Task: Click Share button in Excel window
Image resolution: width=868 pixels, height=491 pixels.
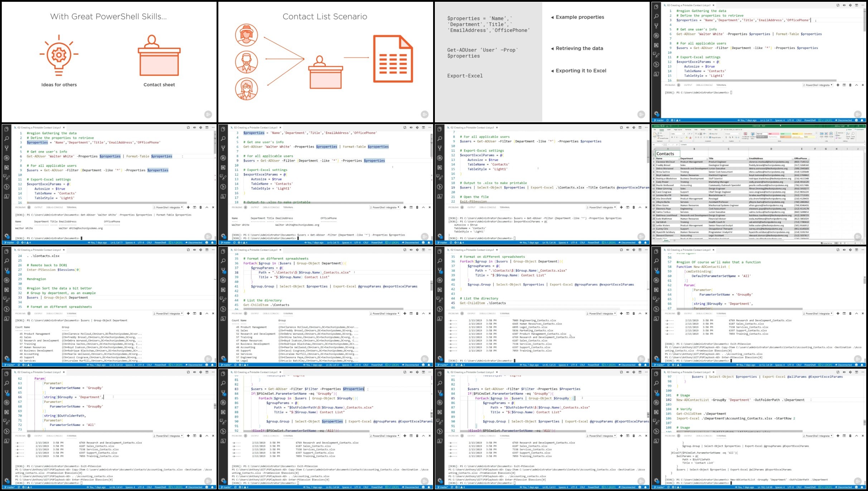Action: point(849,129)
